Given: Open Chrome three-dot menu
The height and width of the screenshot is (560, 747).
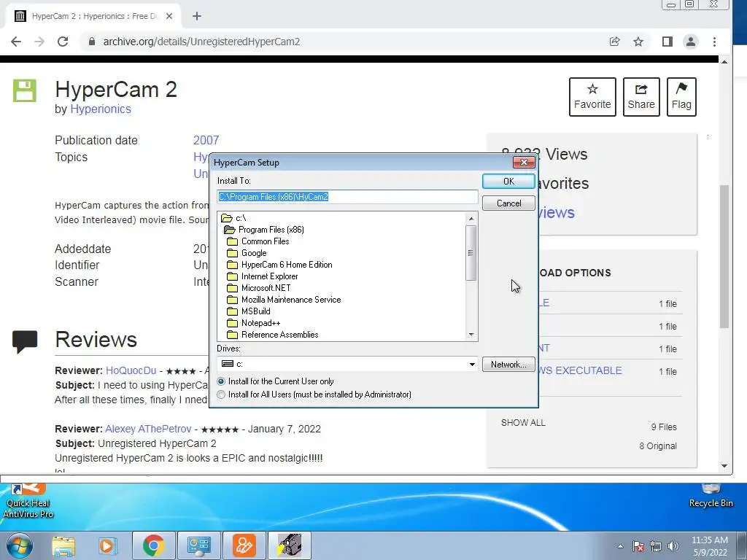Looking at the screenshot, I should (x=714, y=42).
